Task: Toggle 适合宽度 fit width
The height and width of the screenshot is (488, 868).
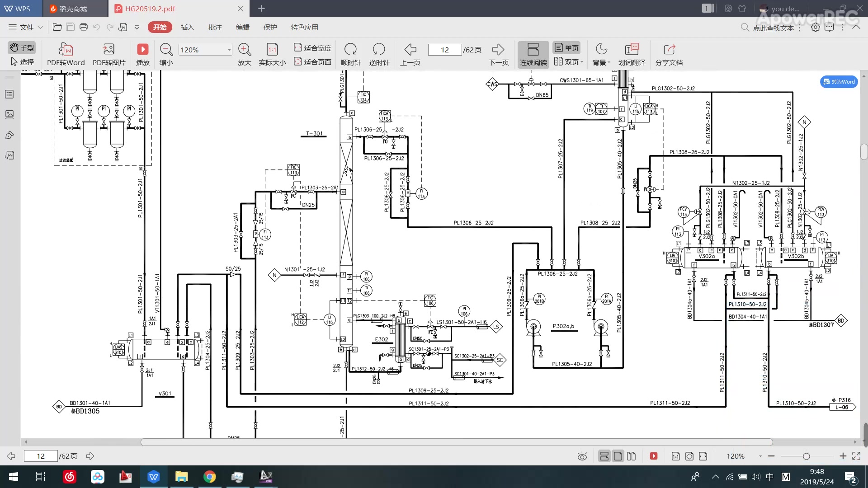Action: point(312,47)
